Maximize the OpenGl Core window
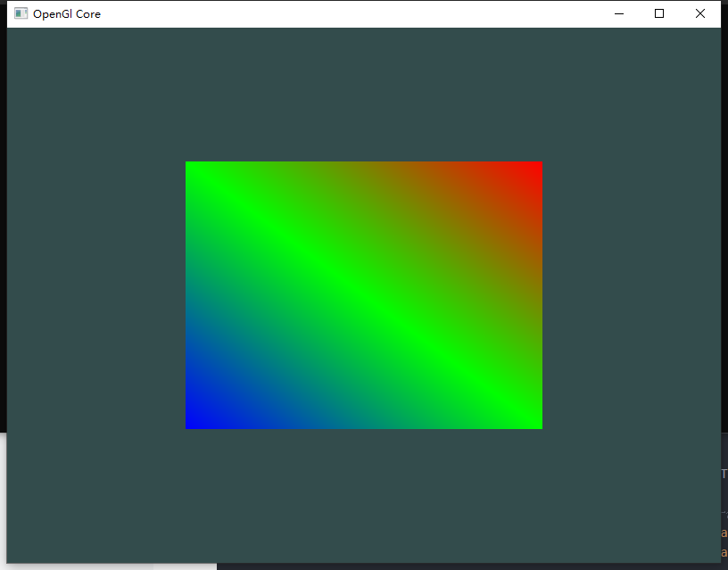 click(659, 13)
